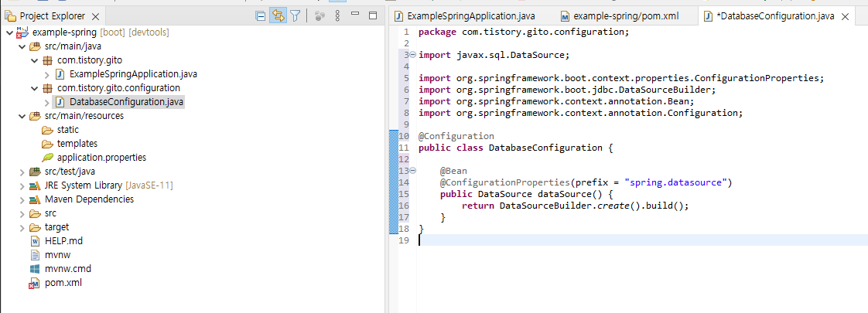This screenshot has width=868, height=313.
Task: Select application.properties in the tree
Action: pyautogui.click(x=102, y=158)
